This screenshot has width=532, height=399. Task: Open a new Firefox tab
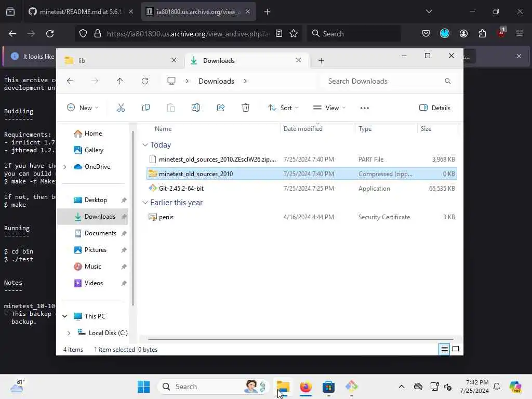click(267, 12)
